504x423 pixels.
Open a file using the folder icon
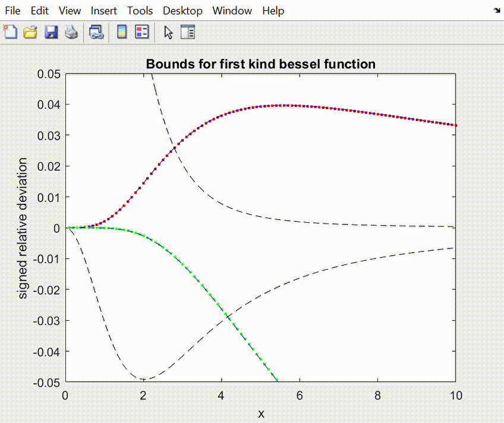(30, 32)
